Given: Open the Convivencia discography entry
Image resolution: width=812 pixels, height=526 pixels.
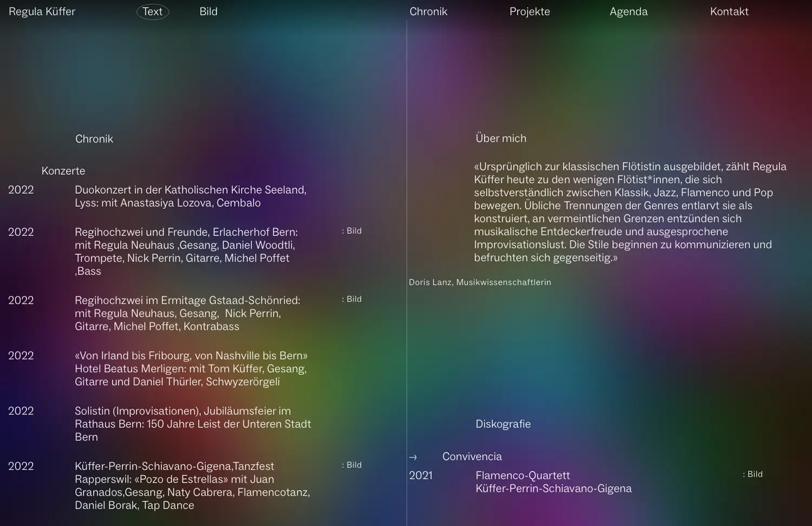Looking at the screenshot, I should point(472,457).
